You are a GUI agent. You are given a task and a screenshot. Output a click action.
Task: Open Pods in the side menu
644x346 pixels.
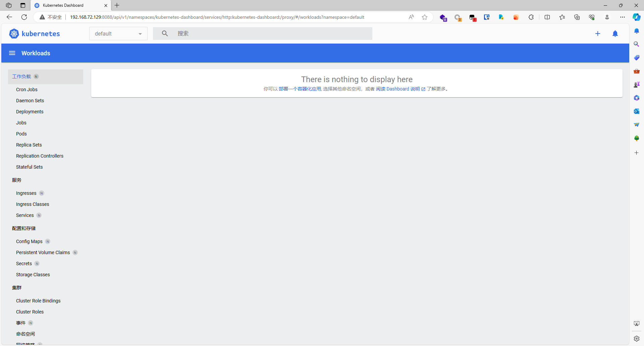[21, 134]
